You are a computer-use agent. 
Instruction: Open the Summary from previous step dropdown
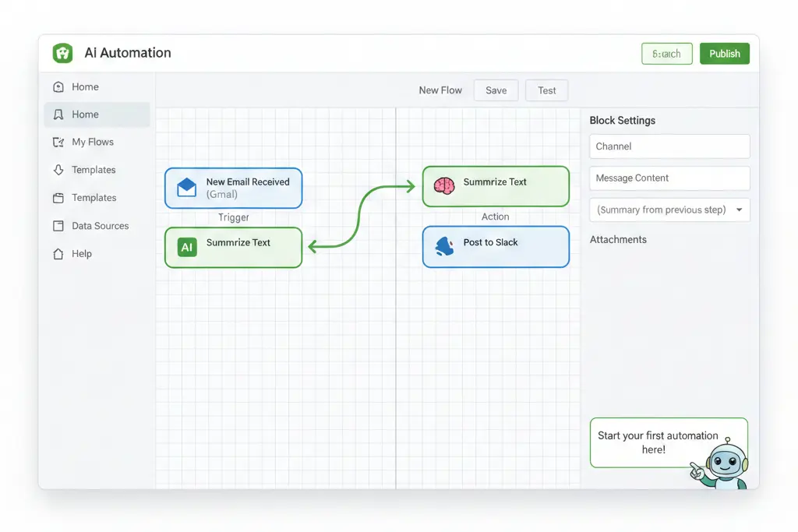coord(669,210)
